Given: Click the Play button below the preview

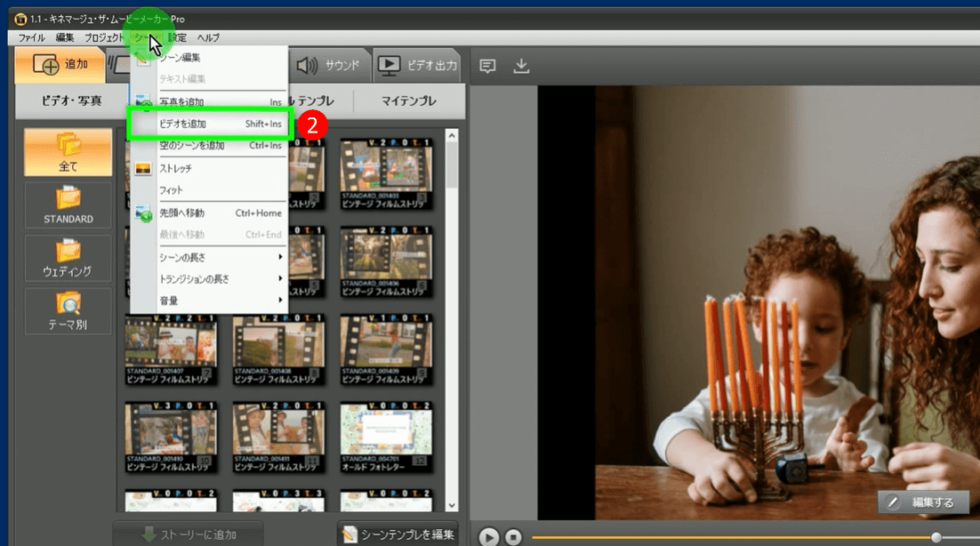Looking at the screenshot, I should 488,537.
